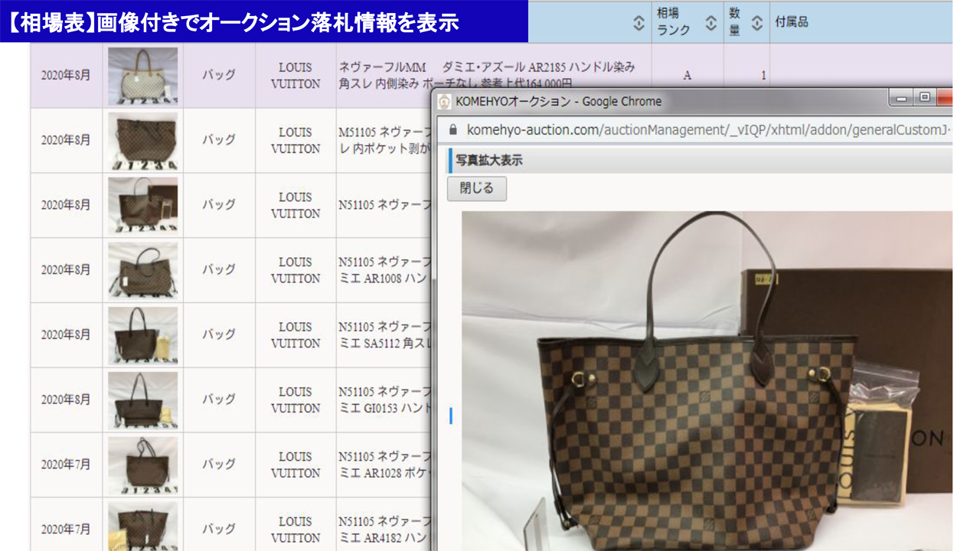The width and height of the screenshot is (980, 551).
Task: Select the M51105 ネヴァーフ description cell
Action: (384, 140)
